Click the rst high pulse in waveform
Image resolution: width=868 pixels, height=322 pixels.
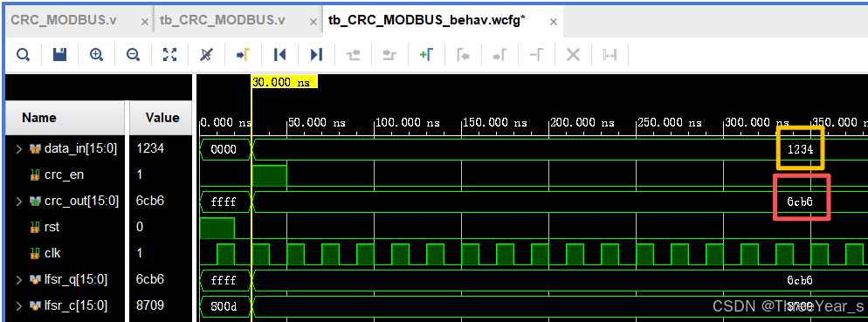(217, 228)
